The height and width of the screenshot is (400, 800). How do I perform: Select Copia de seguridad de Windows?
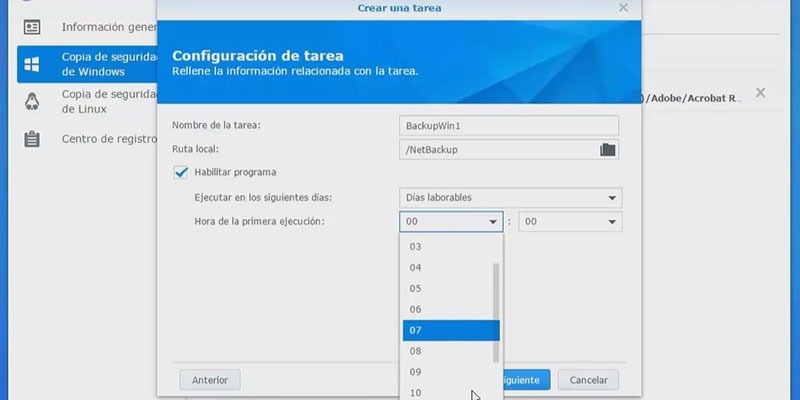87,64
